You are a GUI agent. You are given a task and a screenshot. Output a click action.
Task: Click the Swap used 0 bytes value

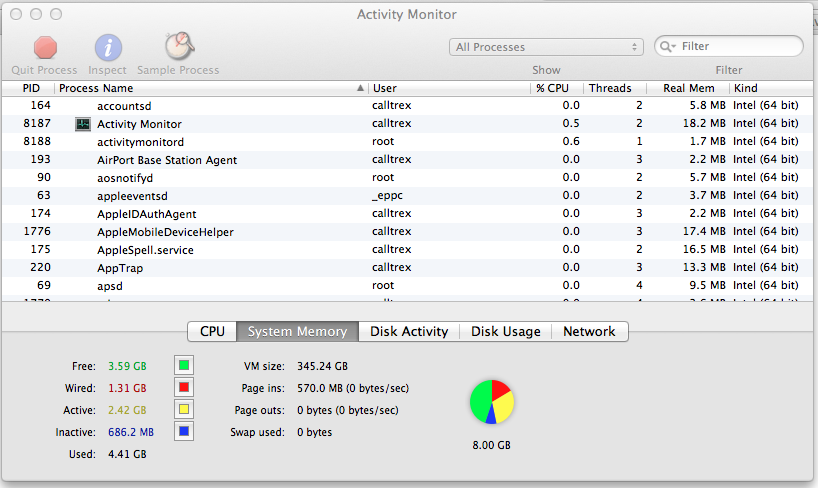click(x=315, y=432)
